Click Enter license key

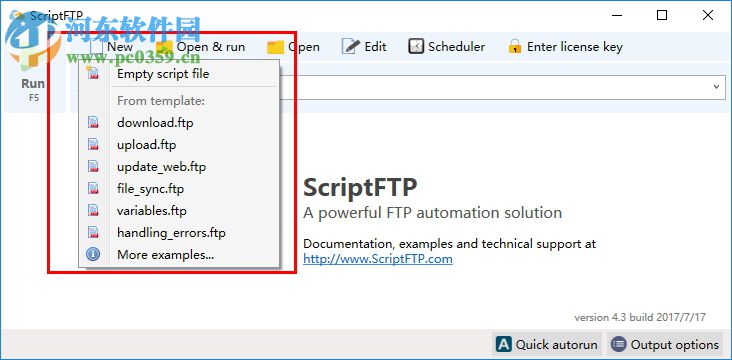565,47
